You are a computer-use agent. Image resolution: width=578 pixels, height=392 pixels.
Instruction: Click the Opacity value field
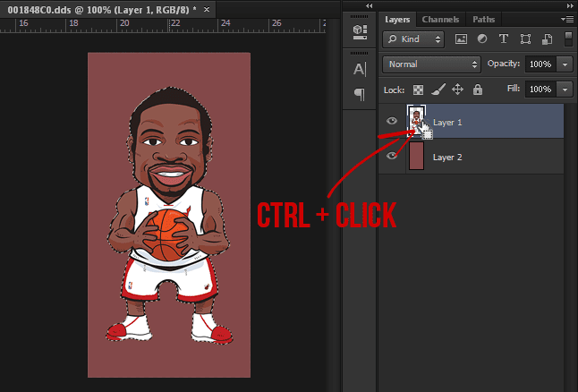[540, 64]
